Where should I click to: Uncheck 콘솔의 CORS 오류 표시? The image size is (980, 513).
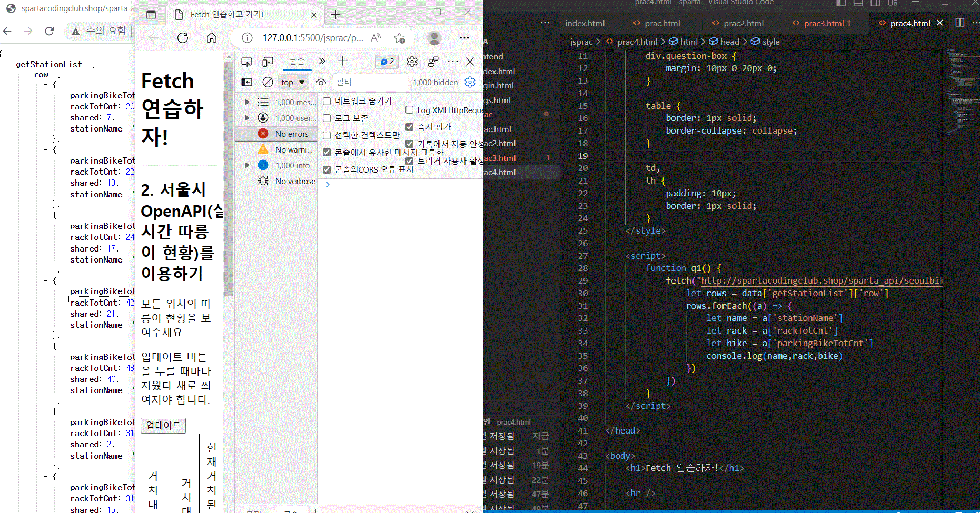326,169
